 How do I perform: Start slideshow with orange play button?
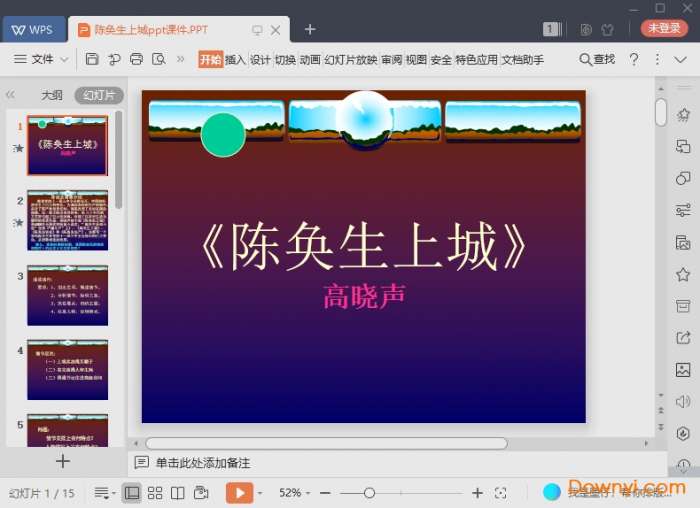click(x=239, y=493)
